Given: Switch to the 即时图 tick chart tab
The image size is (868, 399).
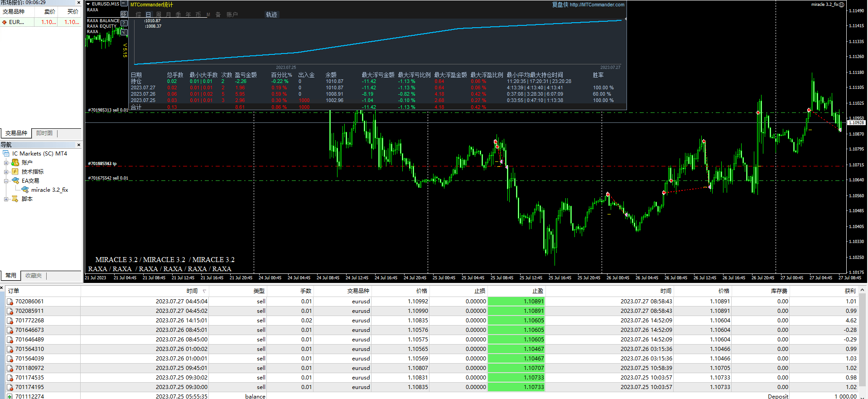Looking at the screenshot, I should click(x=44, y=133).
